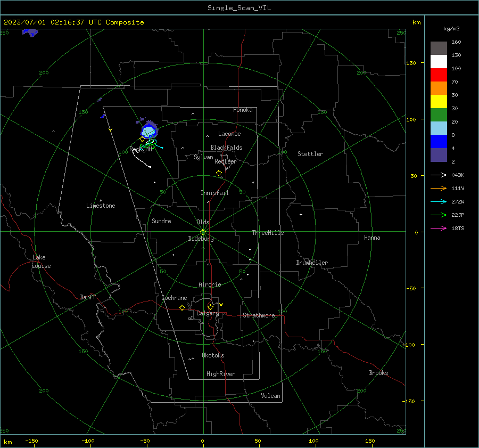This screenshot has width=479, height=448.
Task: Click the Blackfalds map label
Action: (x=226, y=148)
